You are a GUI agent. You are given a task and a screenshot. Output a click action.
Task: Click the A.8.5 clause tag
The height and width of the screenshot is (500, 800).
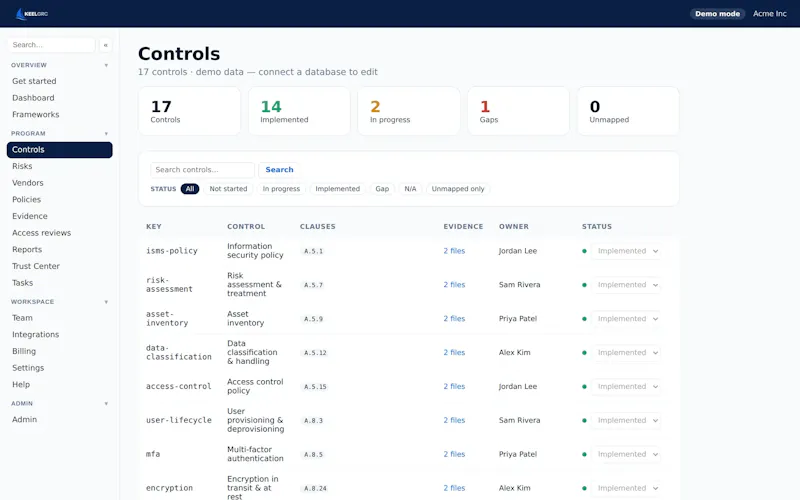pos(313,455)
